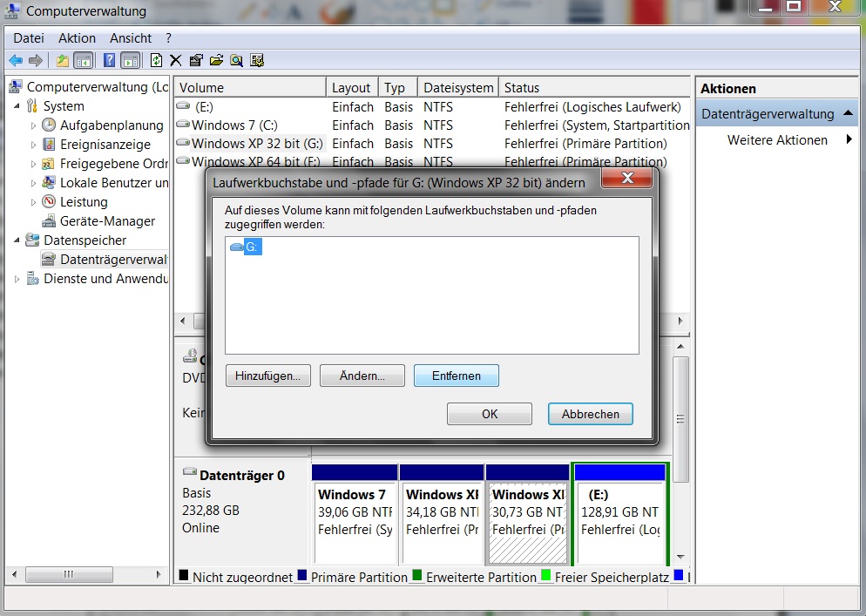Click the Lokale Benutzer icon in tree
This screenshot has height=616, width=866.
coord(49,182)
